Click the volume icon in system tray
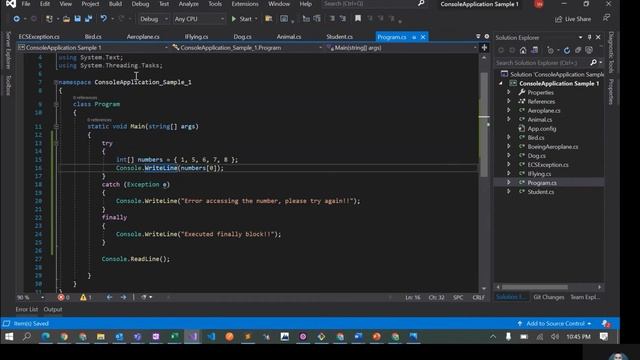The image size is (640, 360). coord(555,337)
